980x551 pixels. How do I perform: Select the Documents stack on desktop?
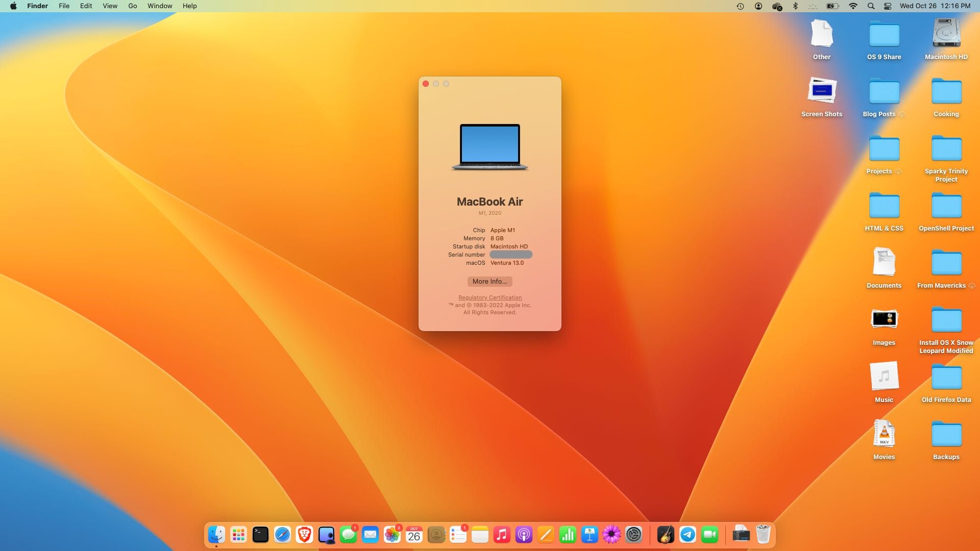tap(884, 262)
